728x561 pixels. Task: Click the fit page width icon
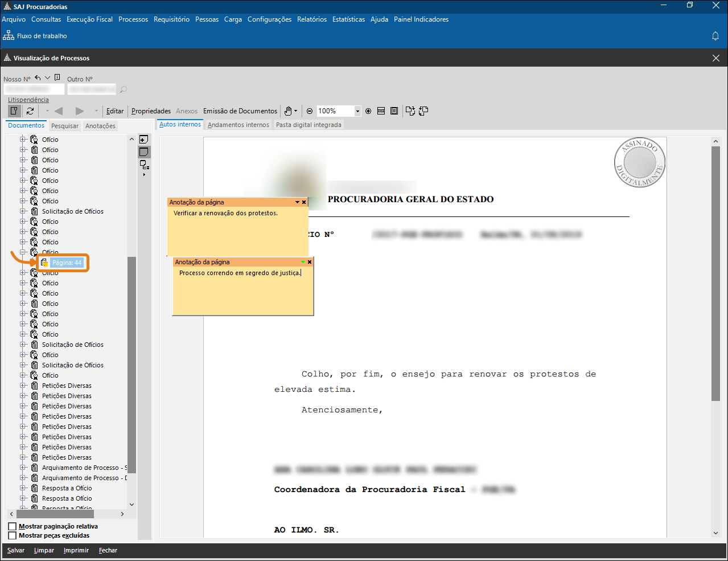pyautogui.click(x=381, y=111)
